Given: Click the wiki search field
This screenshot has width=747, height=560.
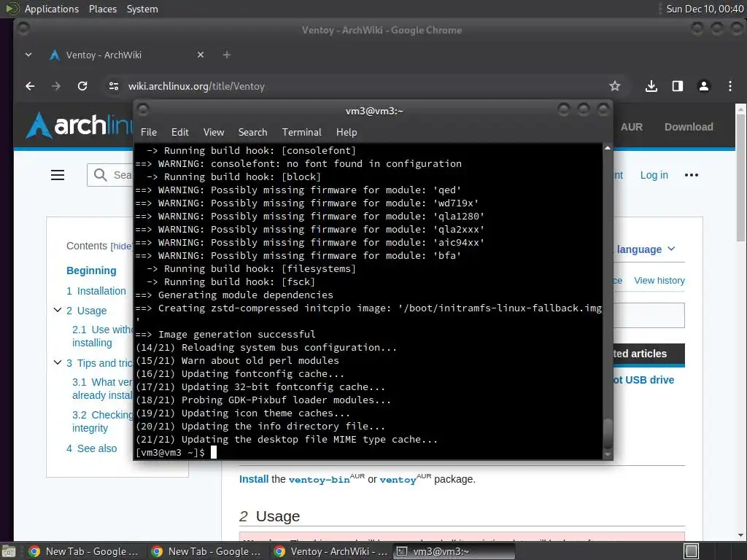Looking at the screenshot, I should [x=111, y=175].
